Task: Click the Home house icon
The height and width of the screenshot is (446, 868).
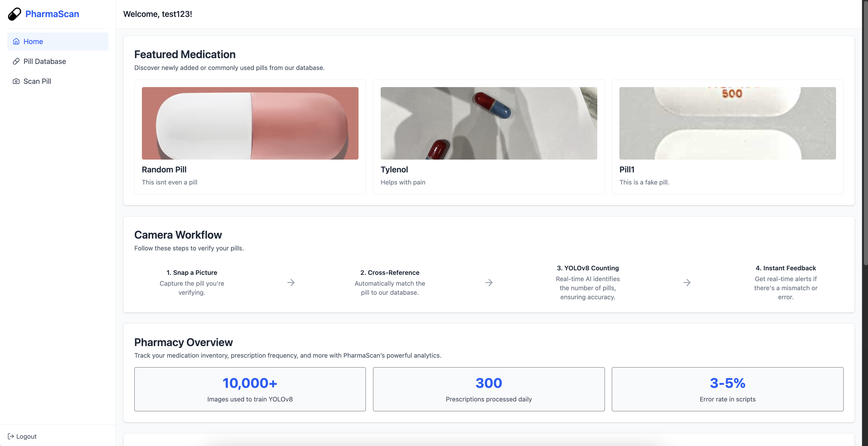Action: tap(16, 42)
